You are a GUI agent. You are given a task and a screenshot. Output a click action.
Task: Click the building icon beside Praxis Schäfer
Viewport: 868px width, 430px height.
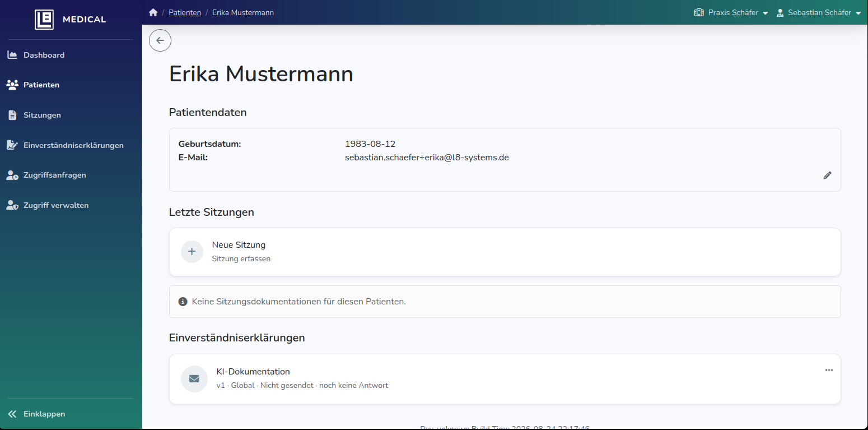click(x=698, y=12)
